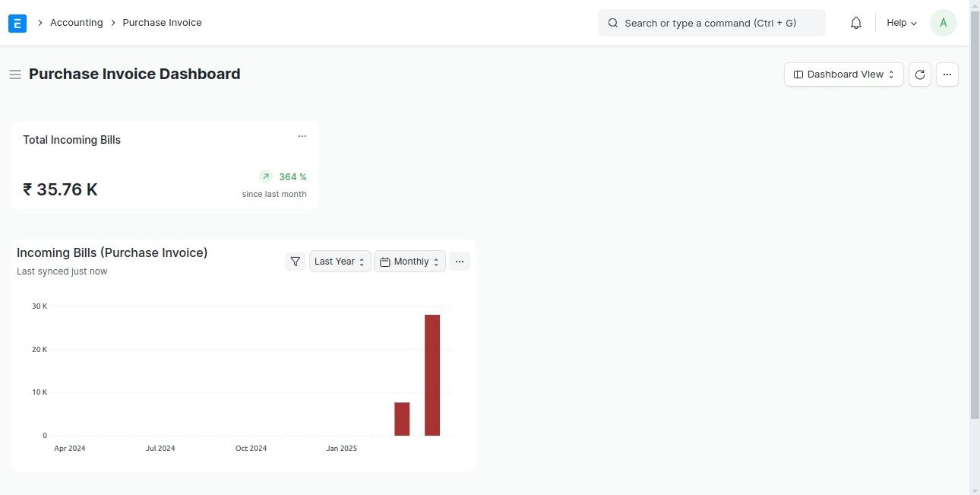The image size is (980, 495).
Task: Expand the Dashboard View switcher
Action: pos(843,75)
